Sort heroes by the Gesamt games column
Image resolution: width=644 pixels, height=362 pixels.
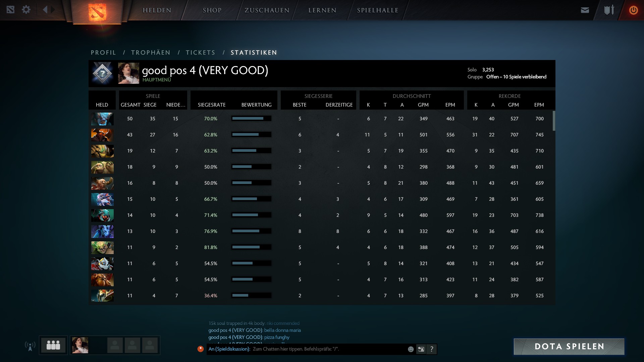(130, 105)
